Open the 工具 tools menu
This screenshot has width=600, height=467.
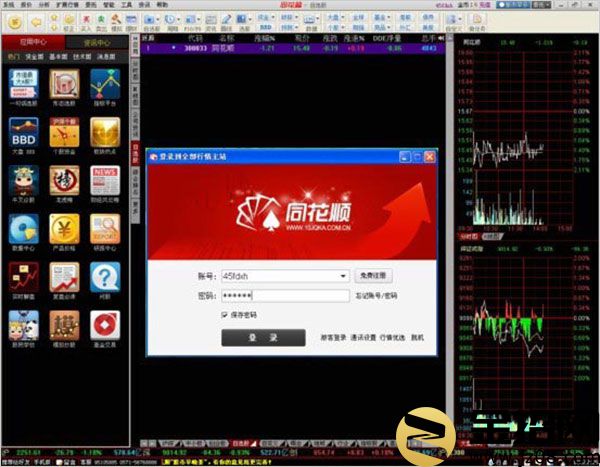(x=127, y=5)
